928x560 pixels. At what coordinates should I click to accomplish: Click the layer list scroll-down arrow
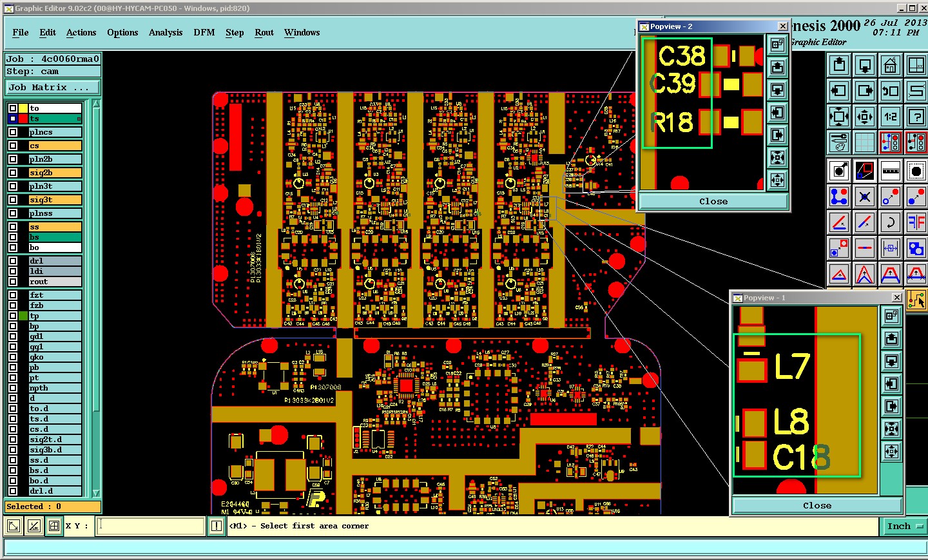(97, 493)
